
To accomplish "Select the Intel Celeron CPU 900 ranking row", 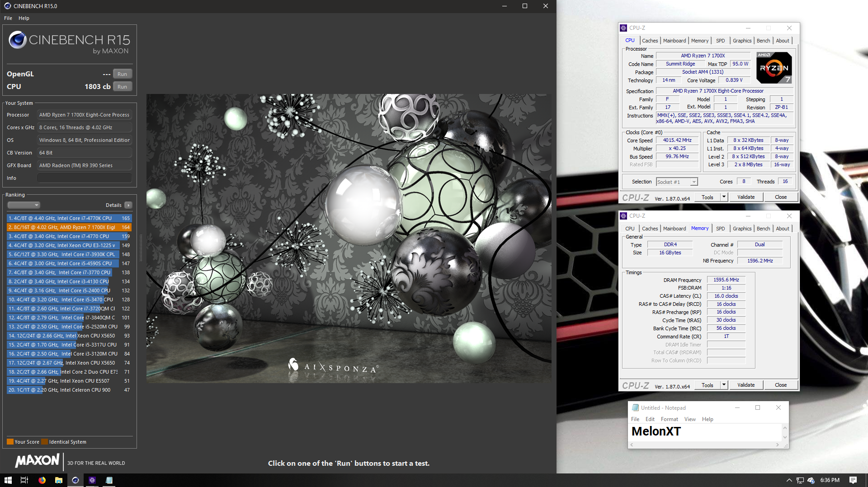I will click(x=69, y=390).
